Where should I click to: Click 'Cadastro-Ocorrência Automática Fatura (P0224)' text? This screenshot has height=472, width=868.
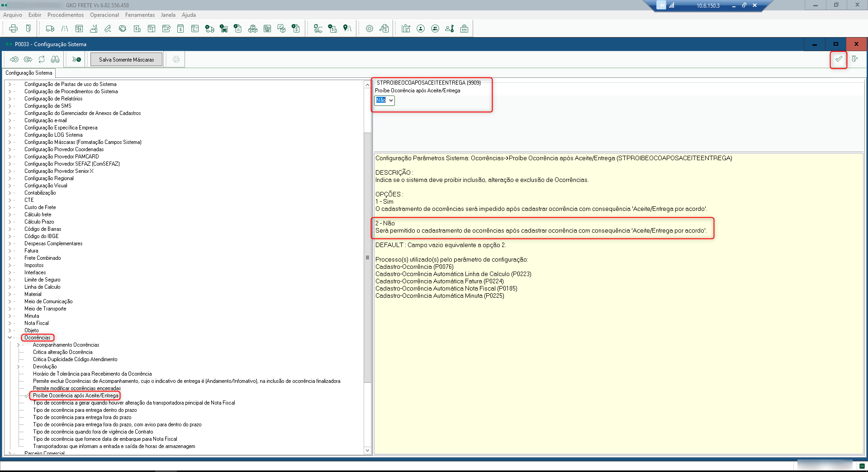pos(440,281)
